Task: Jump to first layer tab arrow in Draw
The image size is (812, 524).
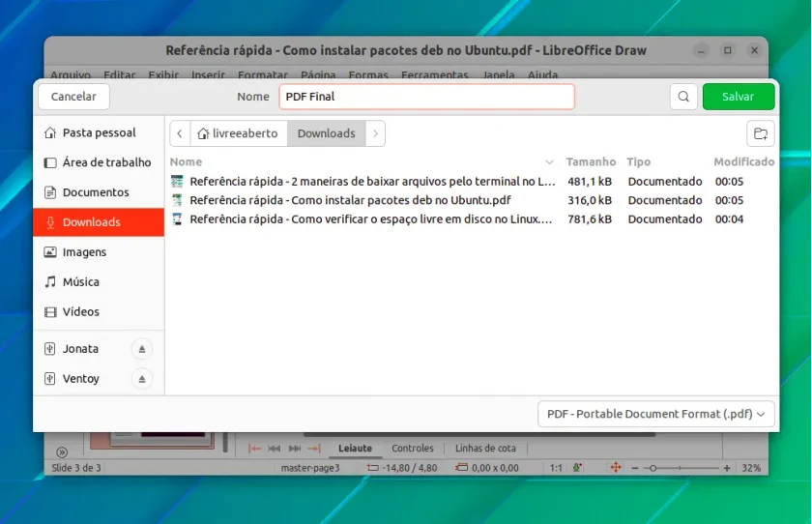Action: [x=254, y=449]
